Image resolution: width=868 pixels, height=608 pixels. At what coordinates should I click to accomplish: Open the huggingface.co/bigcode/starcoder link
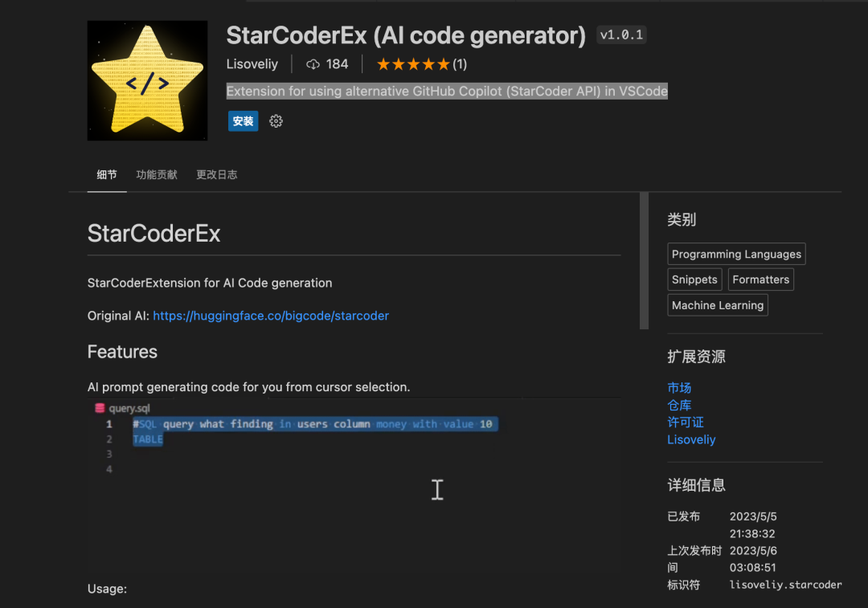271,316
